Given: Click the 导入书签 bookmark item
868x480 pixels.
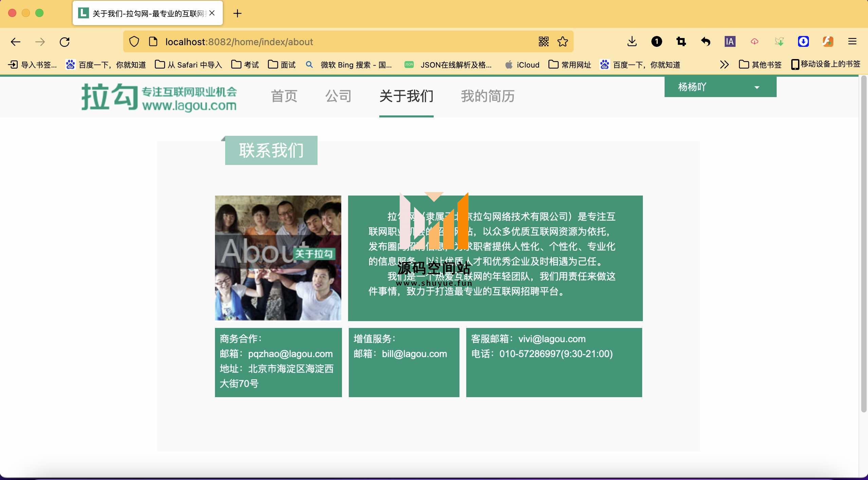Looking at the screenshot, I should tap(33, 64).
